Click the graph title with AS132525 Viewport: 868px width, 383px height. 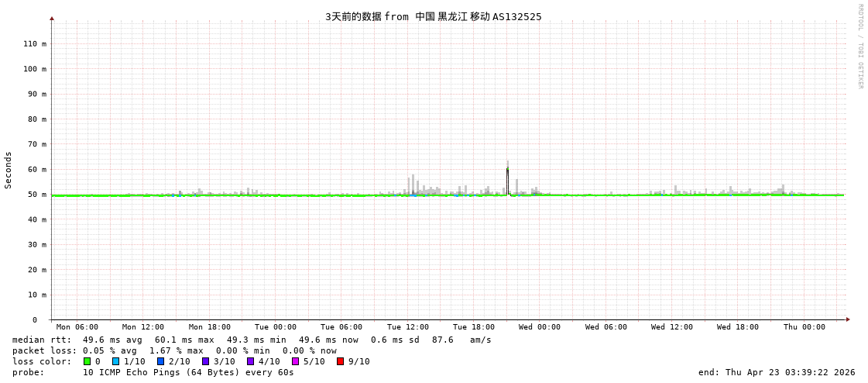[433, 16]
